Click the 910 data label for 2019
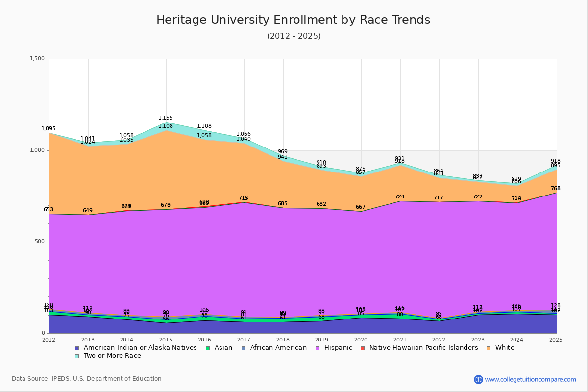 click(x=321, y=163)
